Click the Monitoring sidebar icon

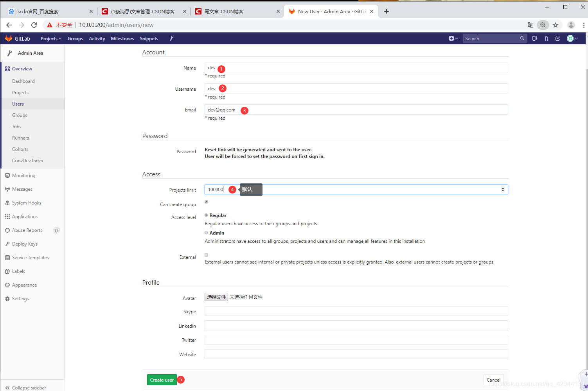click(7, 176)
